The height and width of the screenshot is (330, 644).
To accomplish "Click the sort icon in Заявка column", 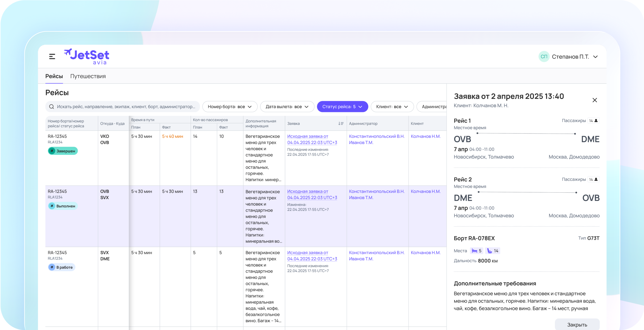I will pyautogui.click(x=341, y=124).
